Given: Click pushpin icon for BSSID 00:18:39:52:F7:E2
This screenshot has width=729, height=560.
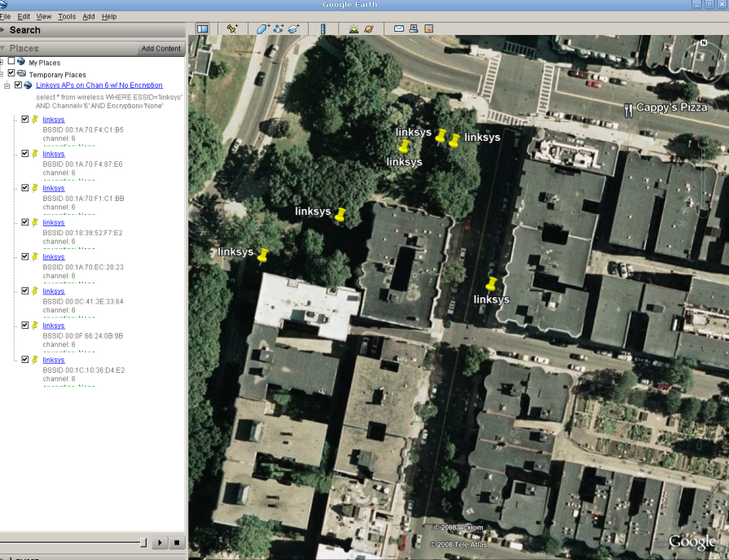Looking at the screenshot, I should click(x=35, y=222).
